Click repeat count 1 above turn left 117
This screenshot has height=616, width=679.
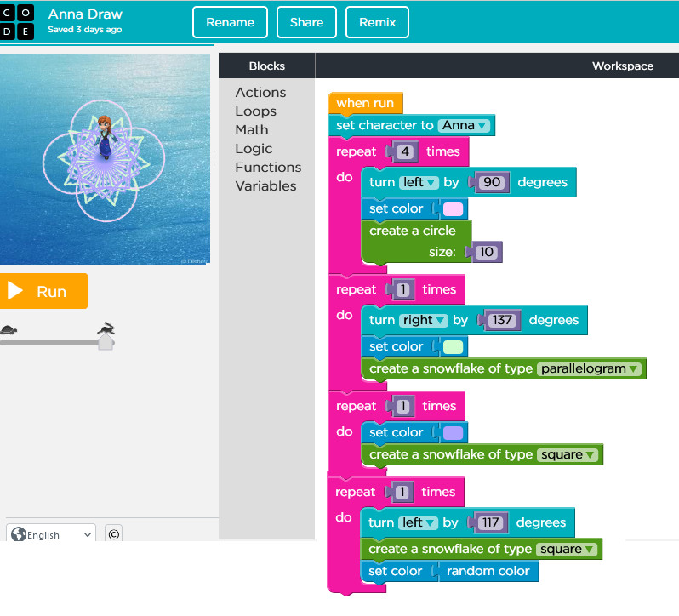402,492
